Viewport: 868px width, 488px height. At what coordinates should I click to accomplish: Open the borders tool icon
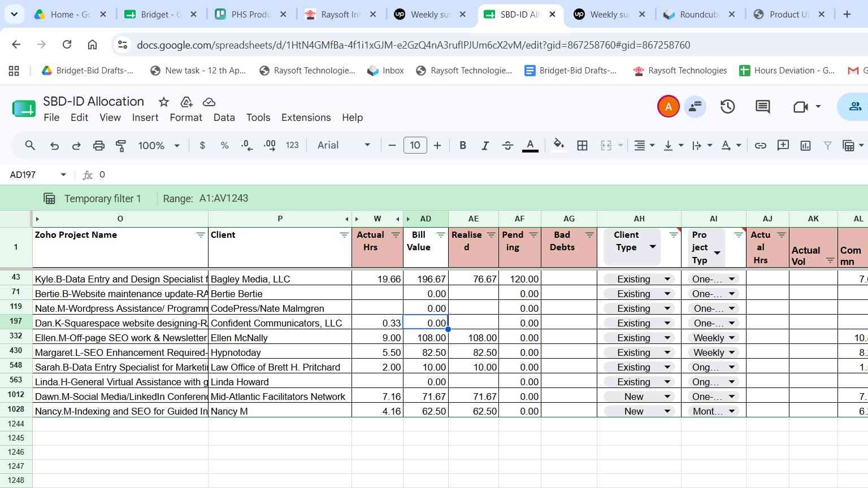[x=582, y=146]
